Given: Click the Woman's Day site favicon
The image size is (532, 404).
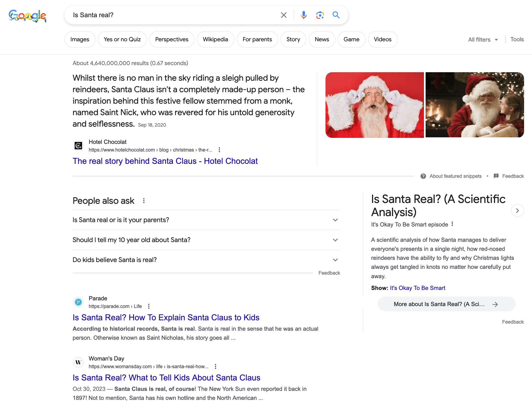Looking at the screenshot, I should 79,362.
